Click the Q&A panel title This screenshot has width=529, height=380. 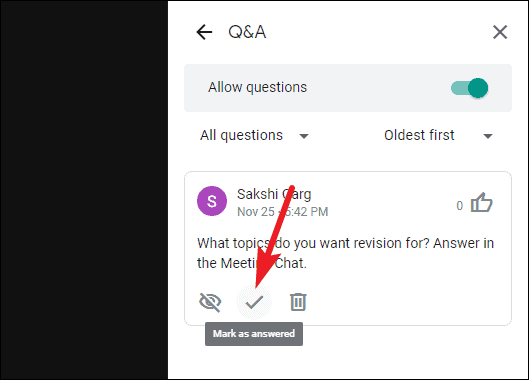pos(247,32)
